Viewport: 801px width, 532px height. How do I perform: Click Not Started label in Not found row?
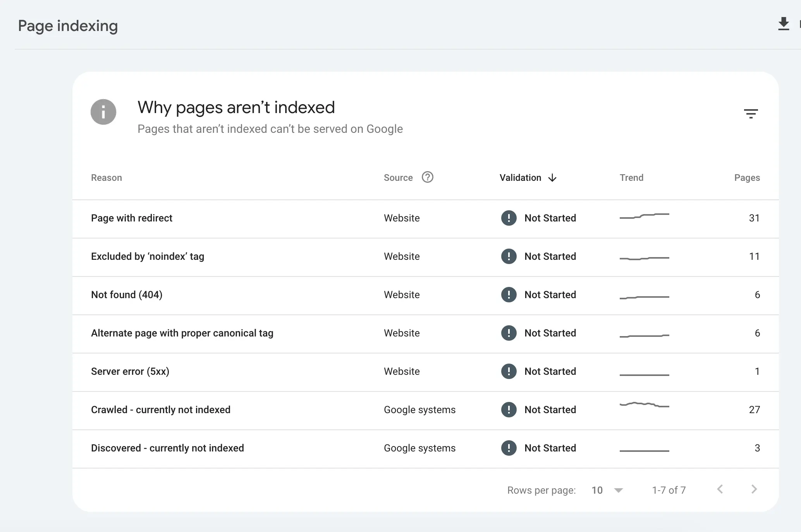pos(550,295)
